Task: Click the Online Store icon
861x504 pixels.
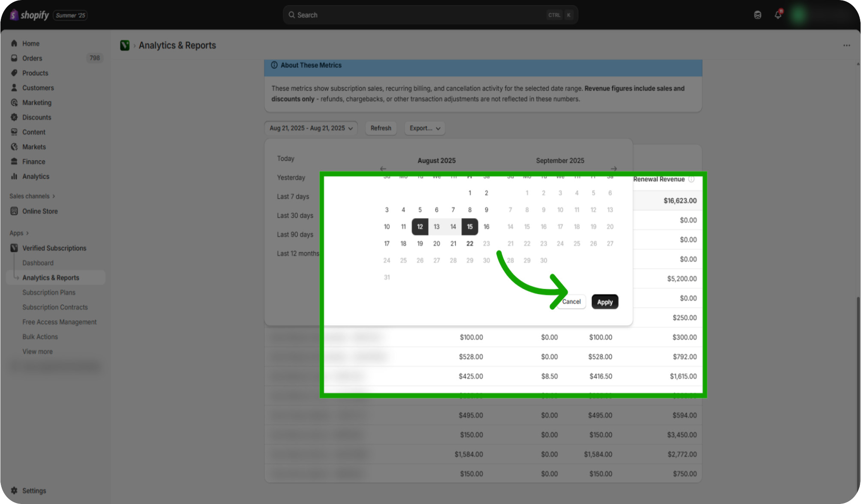Action: click(14, 211)
